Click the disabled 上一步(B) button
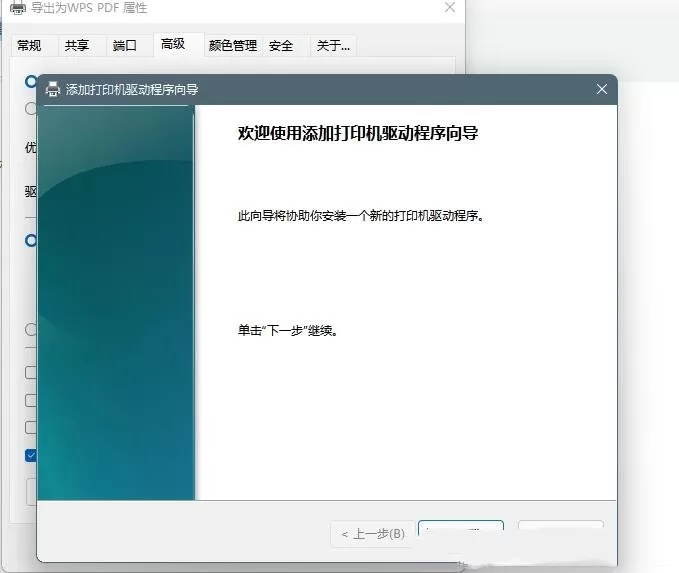The image size is (679, 573). (373, 534)
